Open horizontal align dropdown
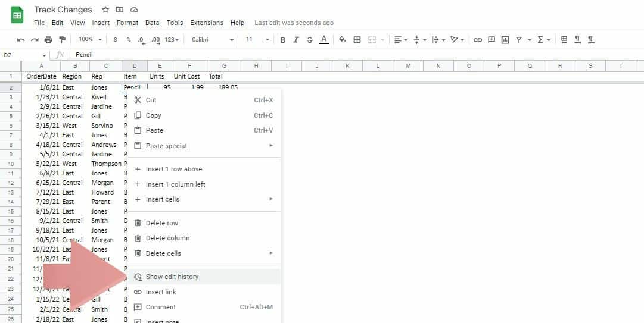This screenshot has height=323, width=644. click(x=400, y=40)
